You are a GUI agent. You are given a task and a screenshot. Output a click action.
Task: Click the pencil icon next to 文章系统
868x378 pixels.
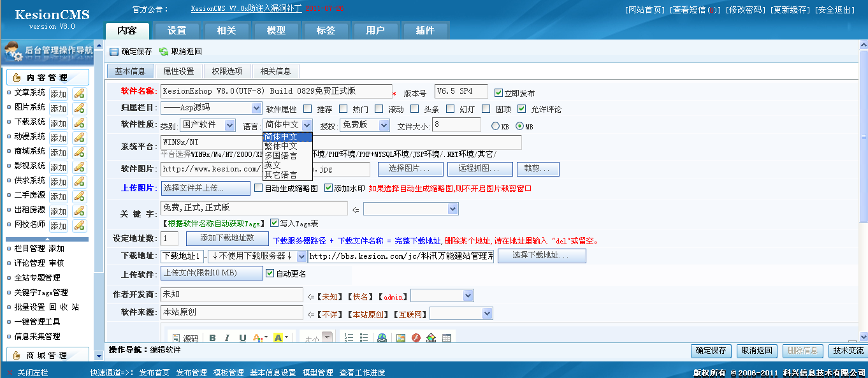79,94
